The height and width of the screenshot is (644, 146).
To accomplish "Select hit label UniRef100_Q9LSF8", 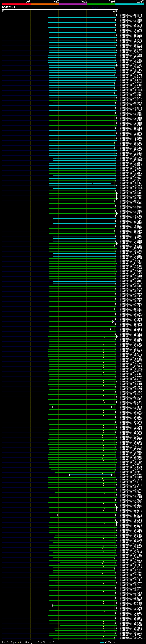I will point(131,329).
